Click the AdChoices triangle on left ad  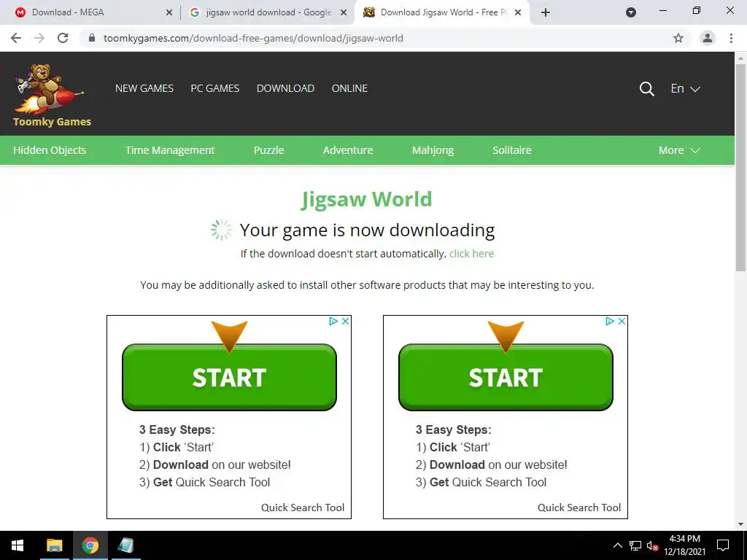pyautogui.click(x=333, y=322)
